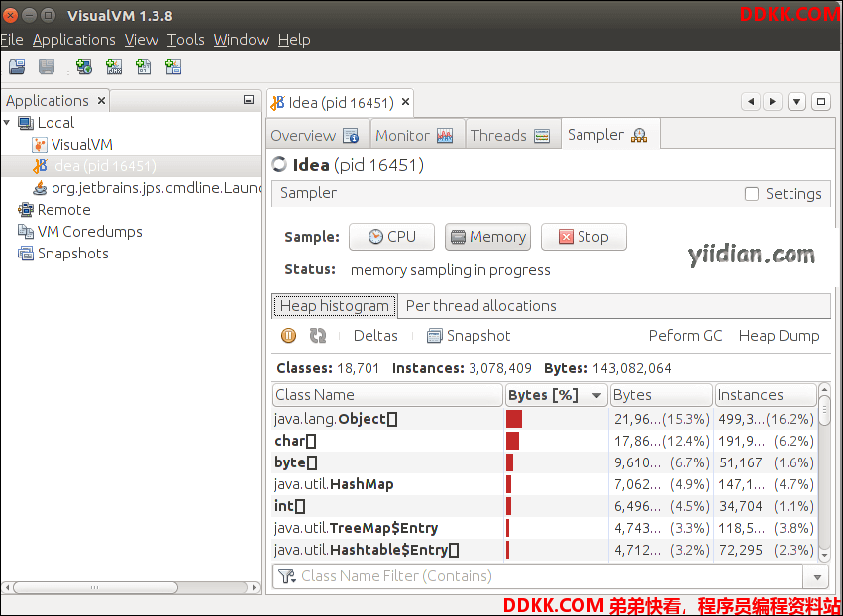843x616 pixels.
Task: Toggle the Memory sampling button
Action: (487, 237)
